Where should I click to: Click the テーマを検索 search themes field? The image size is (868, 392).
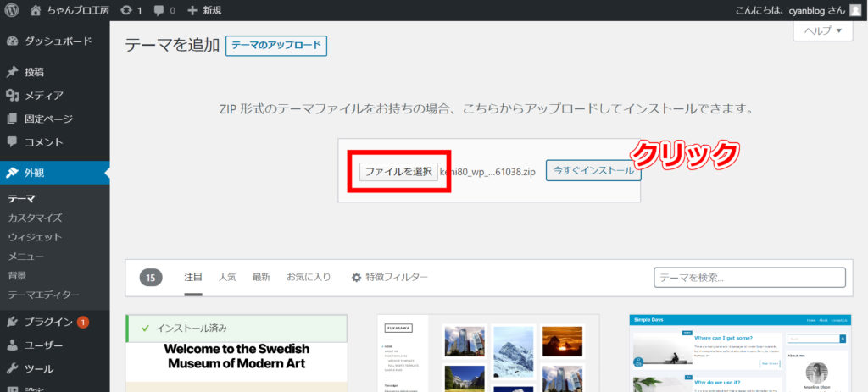click(x=749, y=278)
